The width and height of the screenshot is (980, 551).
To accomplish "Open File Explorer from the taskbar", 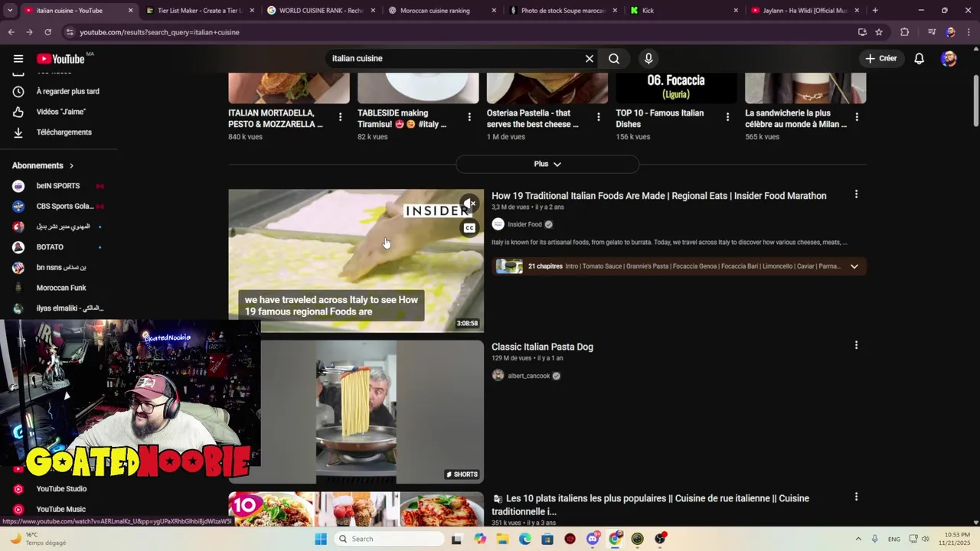I will click(503, 539).
